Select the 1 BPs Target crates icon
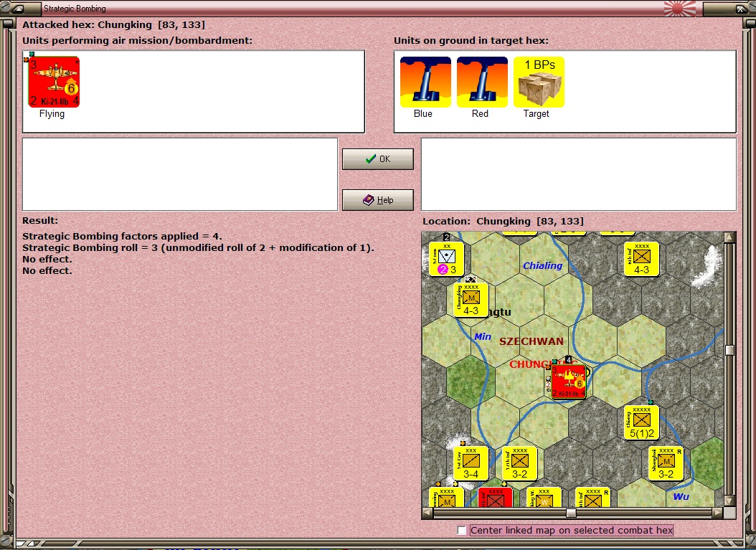Screen dimensions: 756x550 coord(539,82)
